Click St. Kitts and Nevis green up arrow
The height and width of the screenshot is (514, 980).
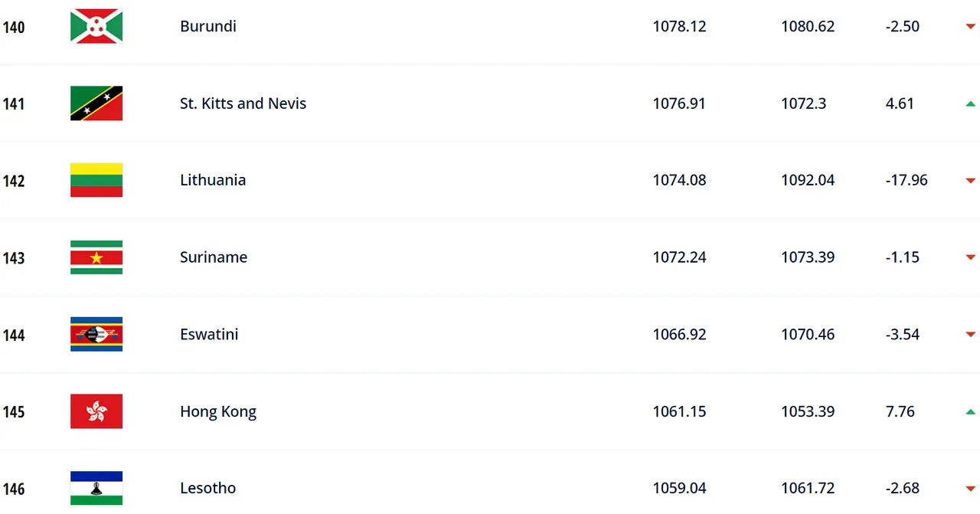[970, 103]
